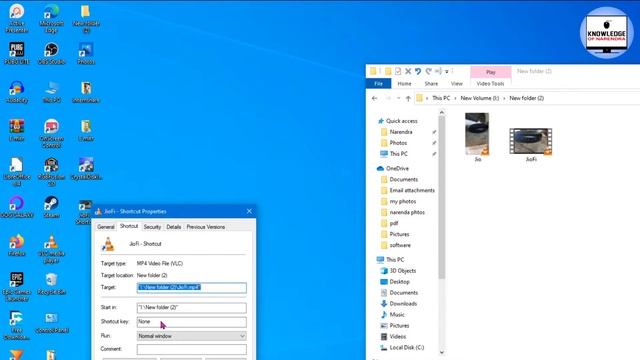Select the Jio portrait video thumbnail
The height and width of the screenshot is (360, 640).
click(477, 134)
